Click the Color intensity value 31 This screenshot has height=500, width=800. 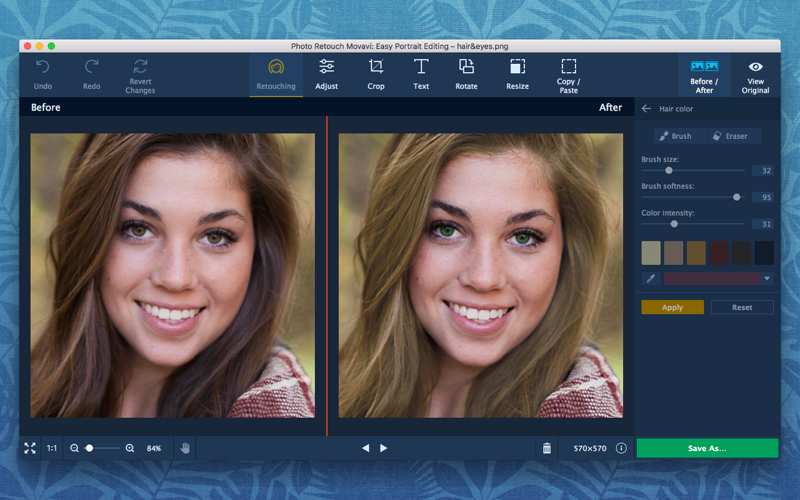pyautogui.click(x=763, y=224)
